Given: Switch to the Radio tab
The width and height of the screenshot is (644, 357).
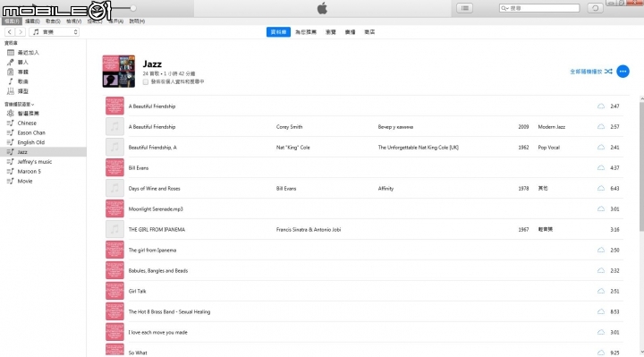Looking at the screenshot, I should point(350,32).
